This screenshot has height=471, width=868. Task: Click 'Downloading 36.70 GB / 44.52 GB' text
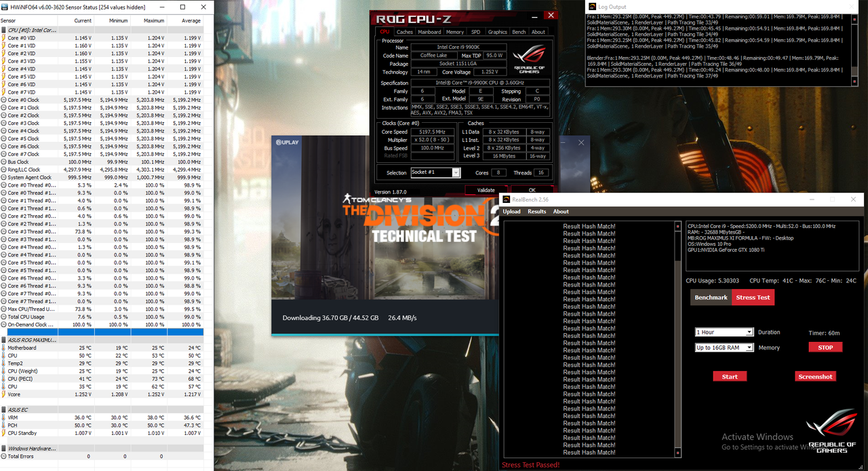tap(330, 318)
